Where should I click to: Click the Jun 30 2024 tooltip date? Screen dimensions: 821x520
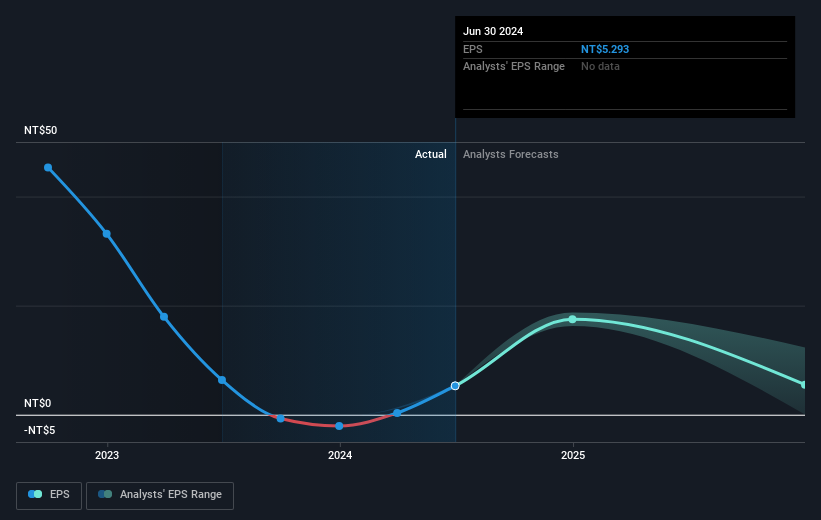pyautogui.click(x=493, y=31)
